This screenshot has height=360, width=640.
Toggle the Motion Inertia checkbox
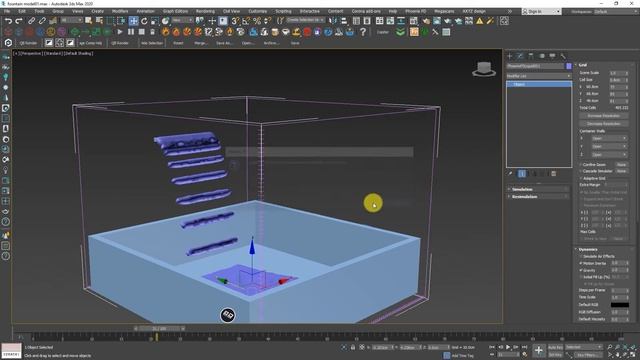point(581,263)
